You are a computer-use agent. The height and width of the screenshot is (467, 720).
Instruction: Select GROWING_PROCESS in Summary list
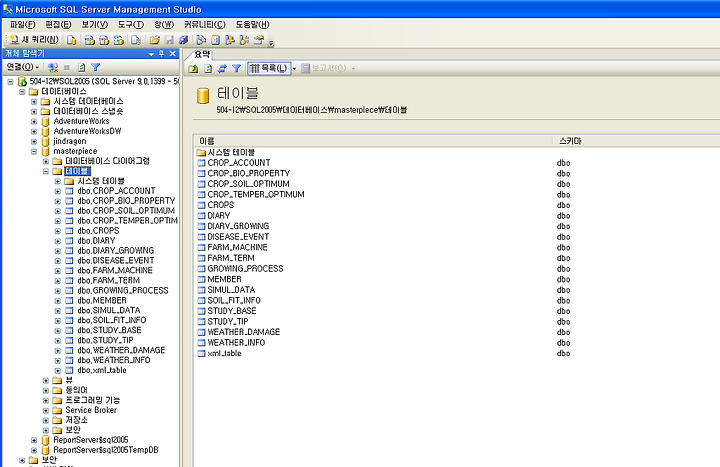click(245, 269)
